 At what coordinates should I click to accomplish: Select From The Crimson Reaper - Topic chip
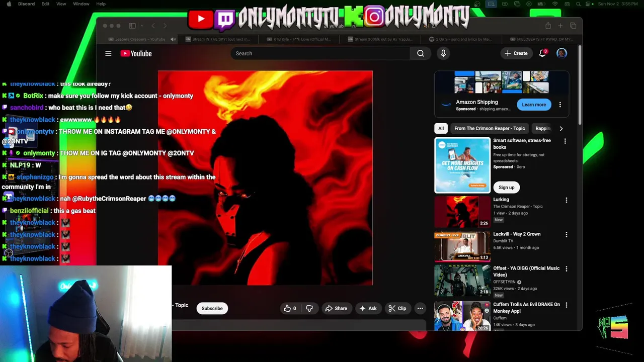click(490, 128)
